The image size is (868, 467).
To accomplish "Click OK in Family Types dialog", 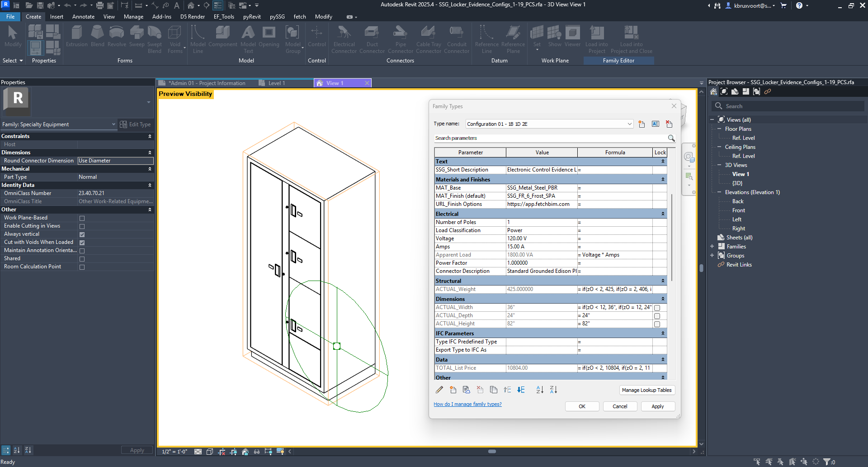I will (x=582, y=406).
